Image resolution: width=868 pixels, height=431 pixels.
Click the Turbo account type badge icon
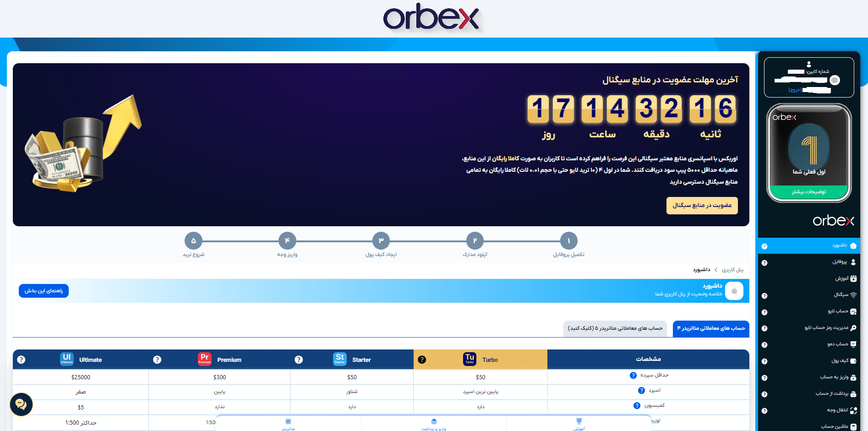click(x=469, y=359)
